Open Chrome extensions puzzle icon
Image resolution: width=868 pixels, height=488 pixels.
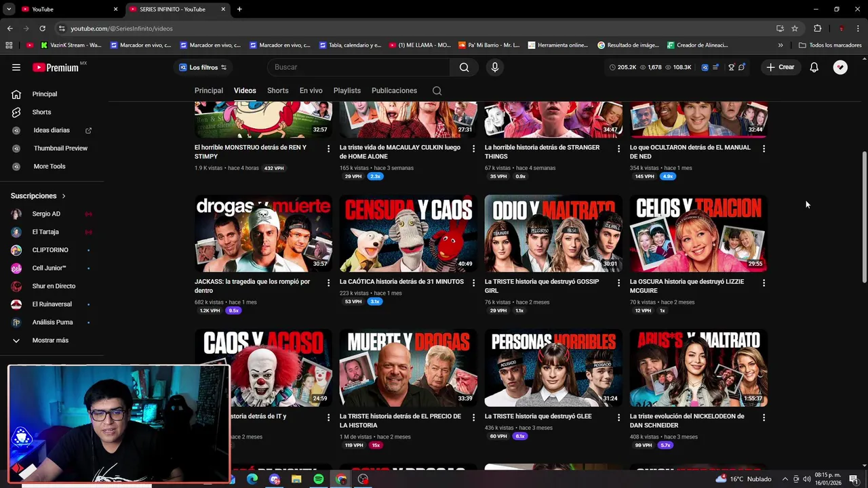coord(817,28)
